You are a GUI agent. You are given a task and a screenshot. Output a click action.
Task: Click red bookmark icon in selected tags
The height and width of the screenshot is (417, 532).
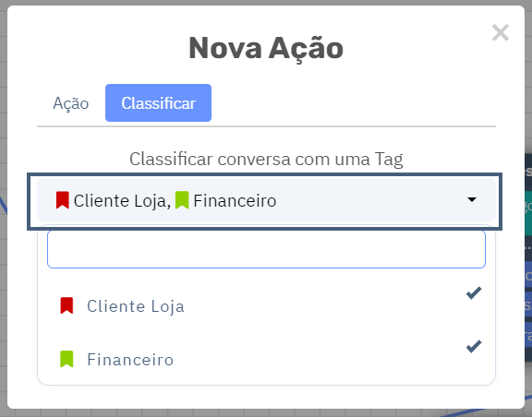pos(63,200)
